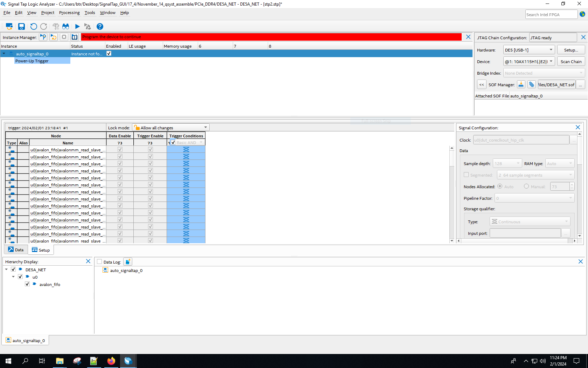The width and height of the screenshot is (588, 368).
Task: Click the << collapse SOF Manager button
Action: pyautogui.click(x=482, y=84)
